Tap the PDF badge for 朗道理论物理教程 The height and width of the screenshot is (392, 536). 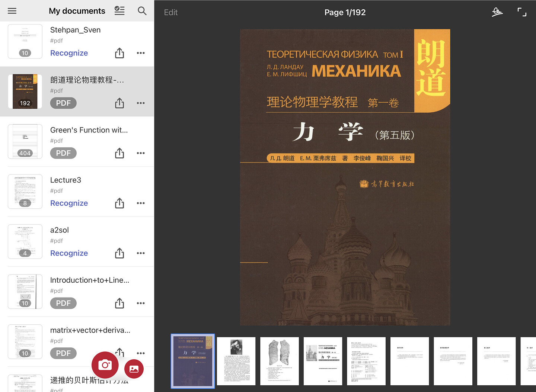(x=63, y=103)
